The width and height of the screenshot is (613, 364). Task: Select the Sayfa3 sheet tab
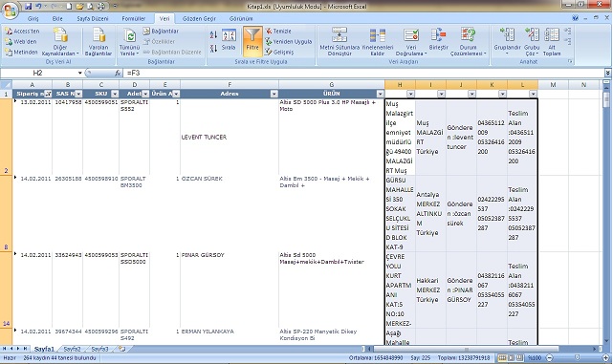tap(99, 349)
